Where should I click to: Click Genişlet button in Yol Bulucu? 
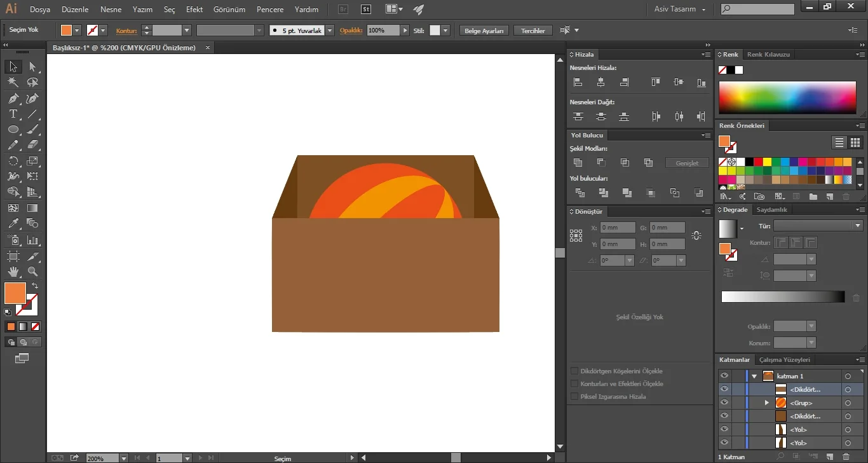(687, 163)
